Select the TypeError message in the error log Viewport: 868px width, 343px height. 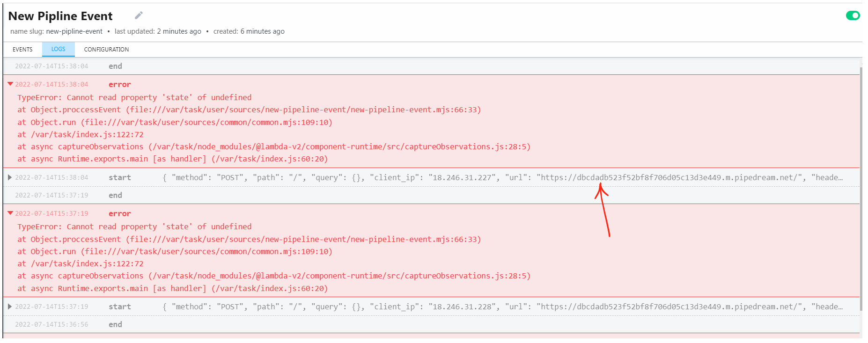tap(134, 97)
